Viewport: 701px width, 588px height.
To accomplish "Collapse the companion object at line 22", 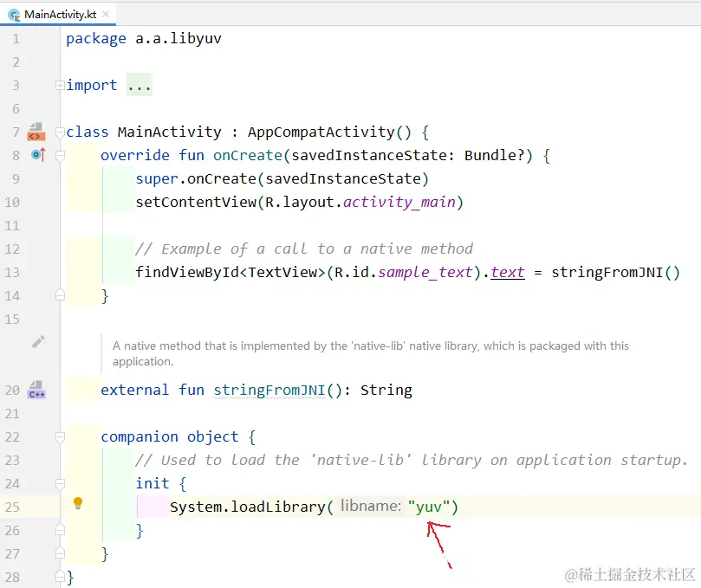I will coord(60,437).
